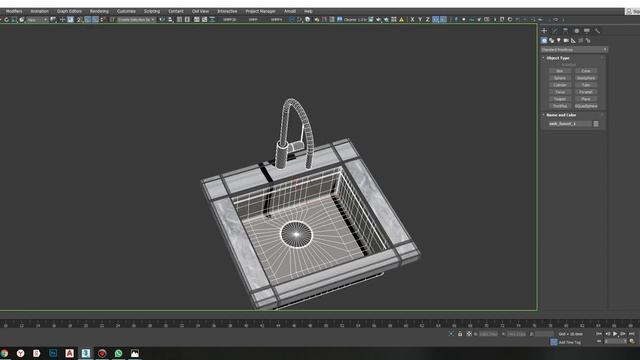Go to the start frame
This screenshot has height=360, width=640.
click(x=599, y=334)
